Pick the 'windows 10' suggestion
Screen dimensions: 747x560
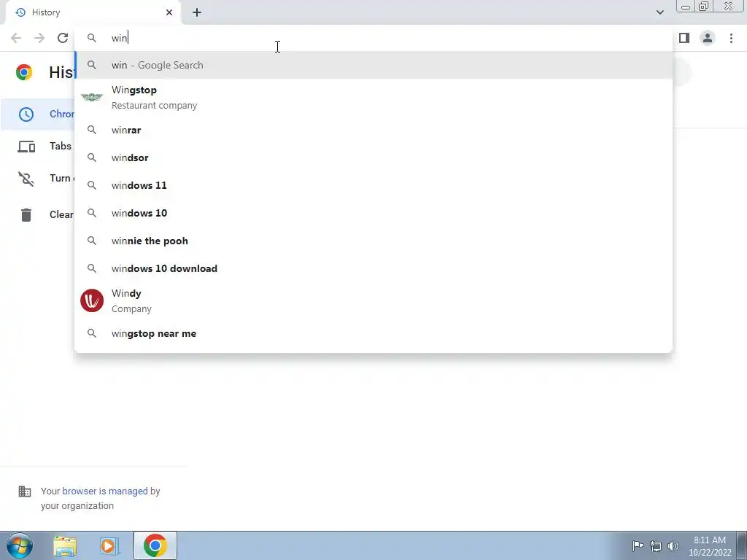373,213
